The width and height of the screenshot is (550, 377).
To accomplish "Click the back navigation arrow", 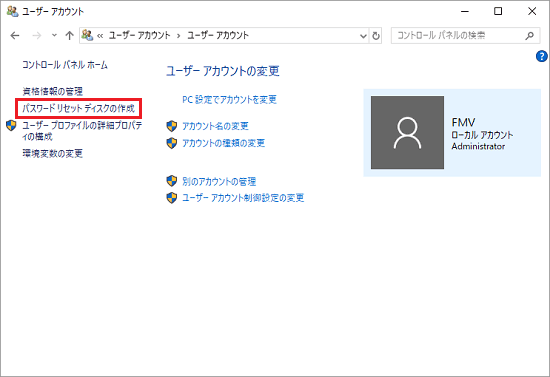I will click(15, 35).
